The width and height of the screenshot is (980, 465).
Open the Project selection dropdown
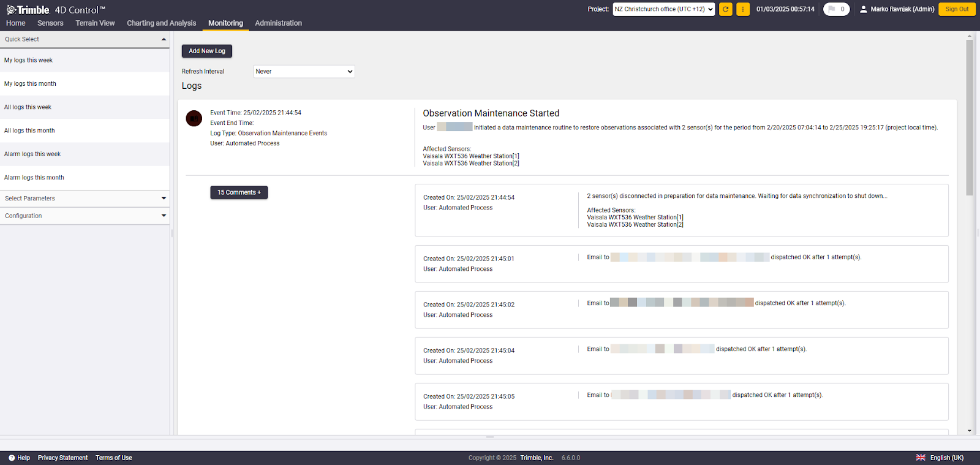coord(664,9)
